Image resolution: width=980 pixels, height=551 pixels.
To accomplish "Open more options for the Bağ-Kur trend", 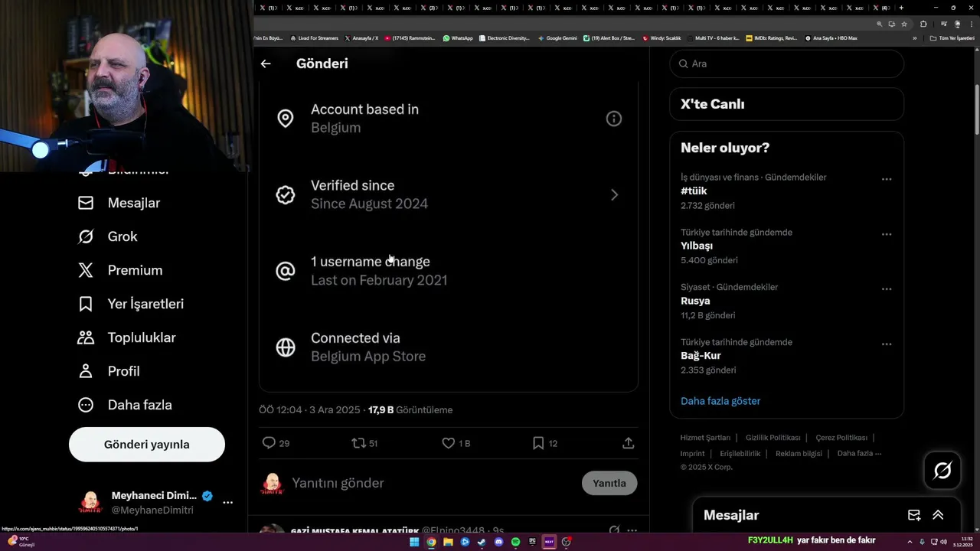I will point(887,344).
